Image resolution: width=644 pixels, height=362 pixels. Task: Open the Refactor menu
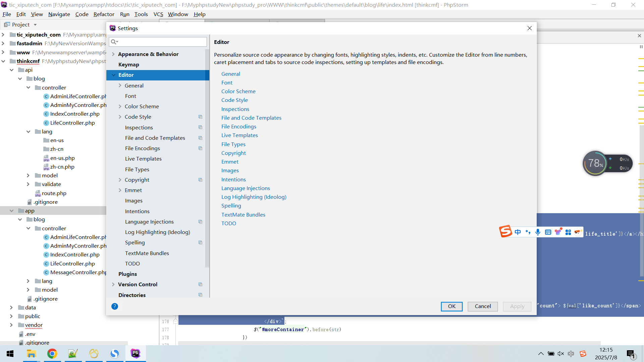pyautogui.click(x=104, y=14)
